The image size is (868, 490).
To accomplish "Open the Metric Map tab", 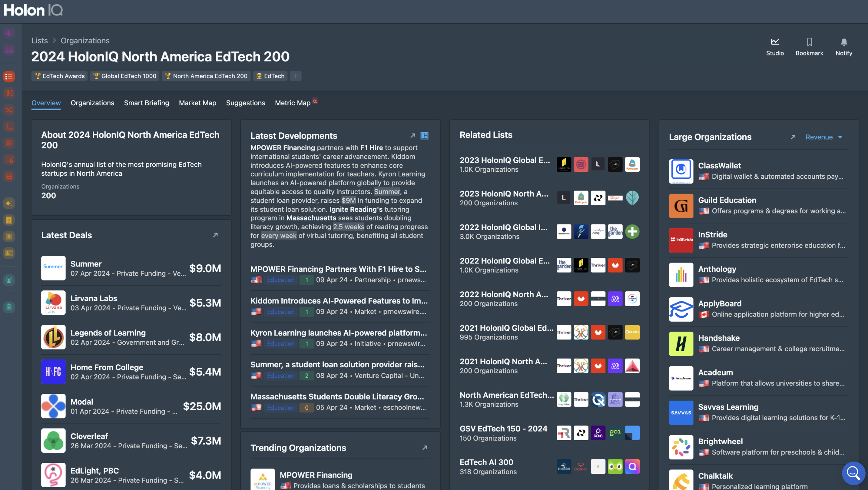I will tap(293, 103).
